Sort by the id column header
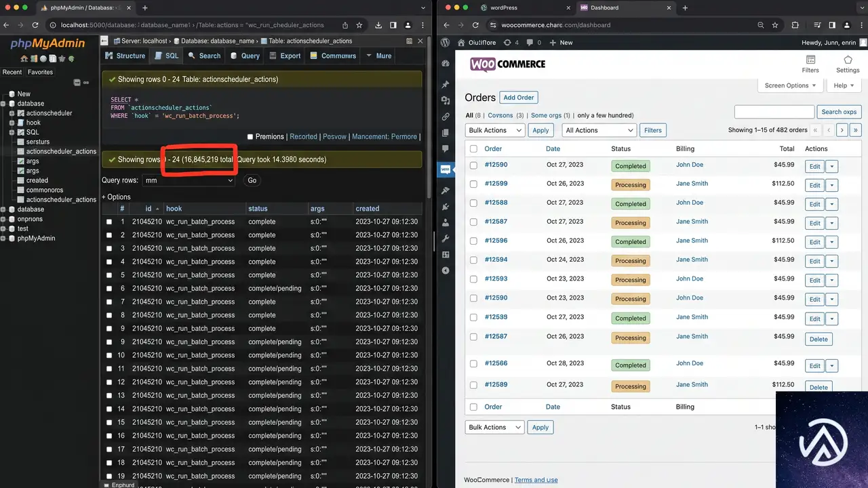This screenshot has width=868, height=488. 149,209
